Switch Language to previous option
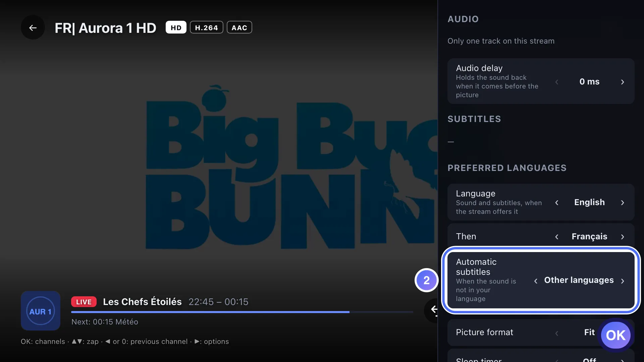Viewport: 644px width, 362px height. (x=557, y=202)
